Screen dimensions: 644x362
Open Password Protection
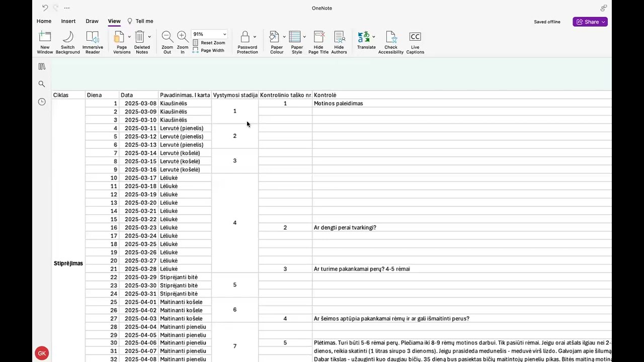point(246,42)
